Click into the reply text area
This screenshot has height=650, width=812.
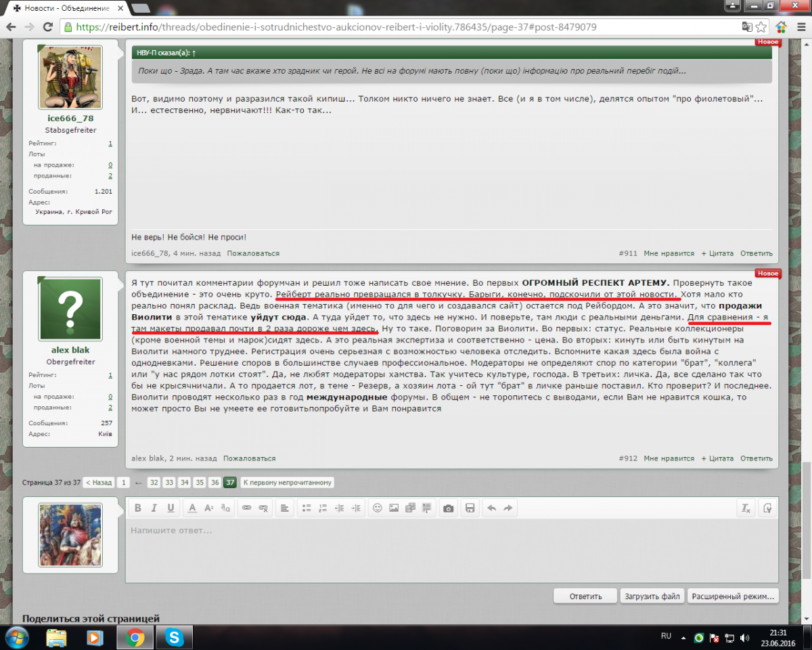point(452,549)
